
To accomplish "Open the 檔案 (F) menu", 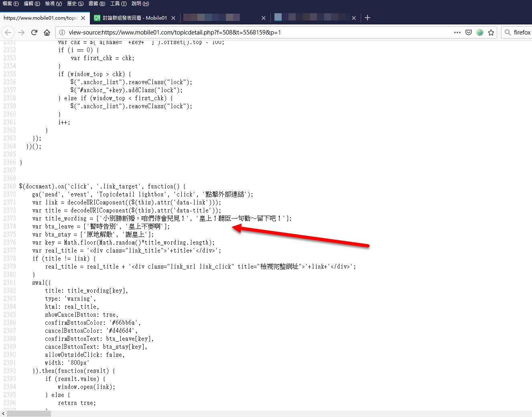I will coord(10,4).
